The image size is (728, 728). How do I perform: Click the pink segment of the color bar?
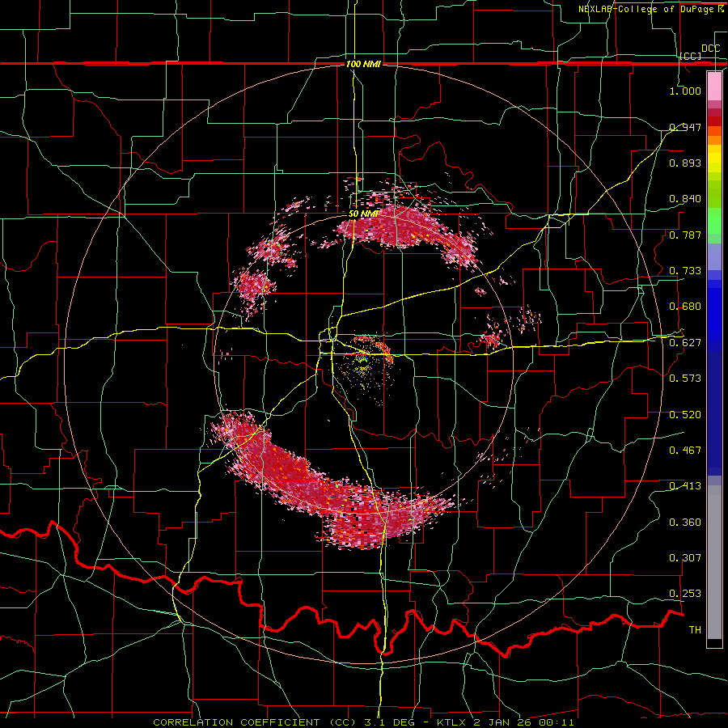coord(714,86)
